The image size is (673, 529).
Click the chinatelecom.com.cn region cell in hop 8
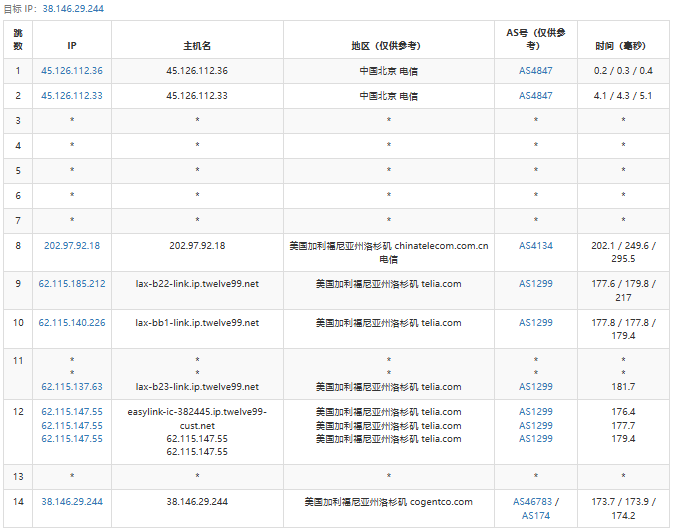[388, 251]
